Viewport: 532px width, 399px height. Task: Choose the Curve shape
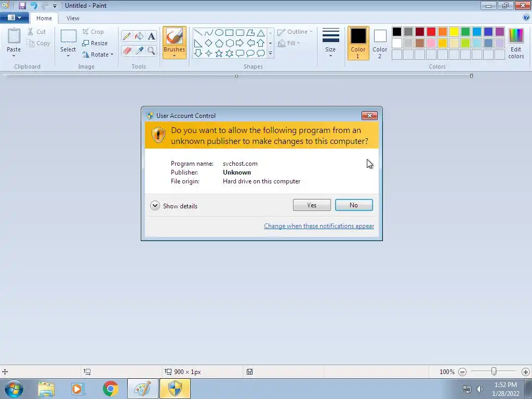[x=209, y=33]
